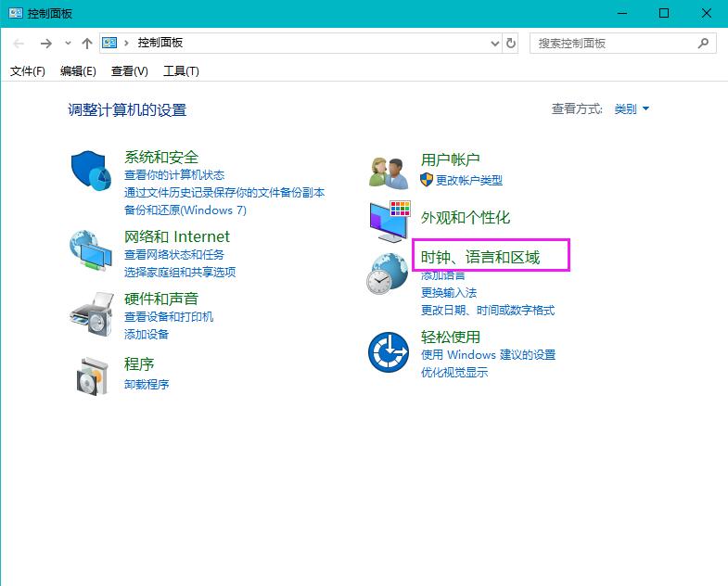
Task: Click the control panel icon in address bar
Action: pyautogui.click(x=109, y=44)
